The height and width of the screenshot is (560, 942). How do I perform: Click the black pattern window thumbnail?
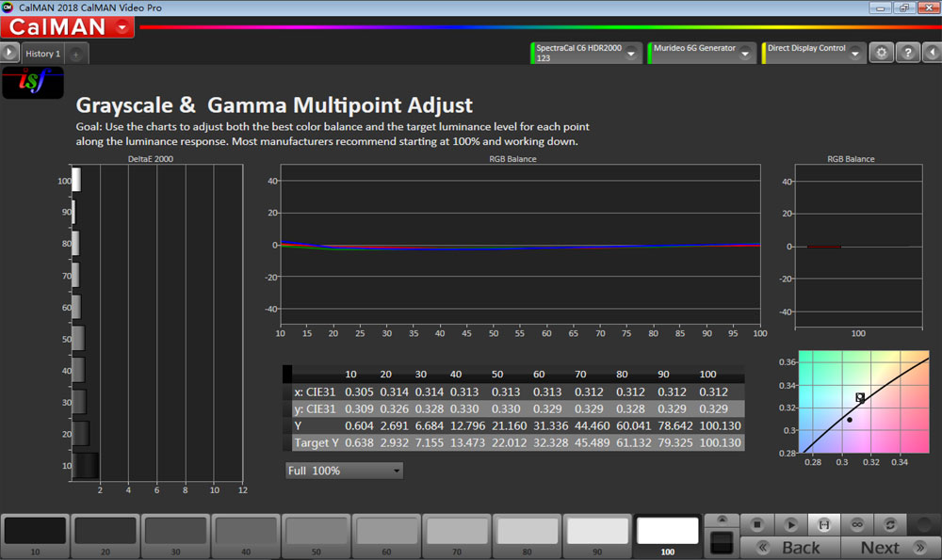pyautogui.click(x=722, y=543)
